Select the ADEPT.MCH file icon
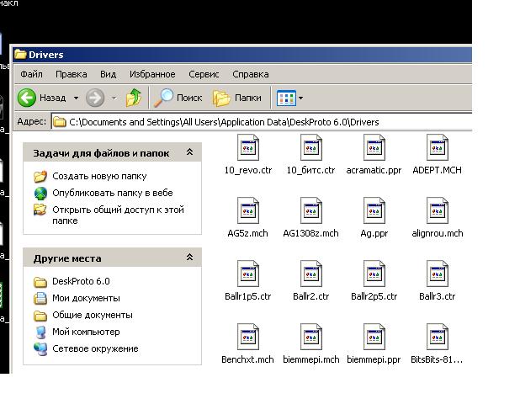This screenshot has width=520, height=420. [437, 149]
